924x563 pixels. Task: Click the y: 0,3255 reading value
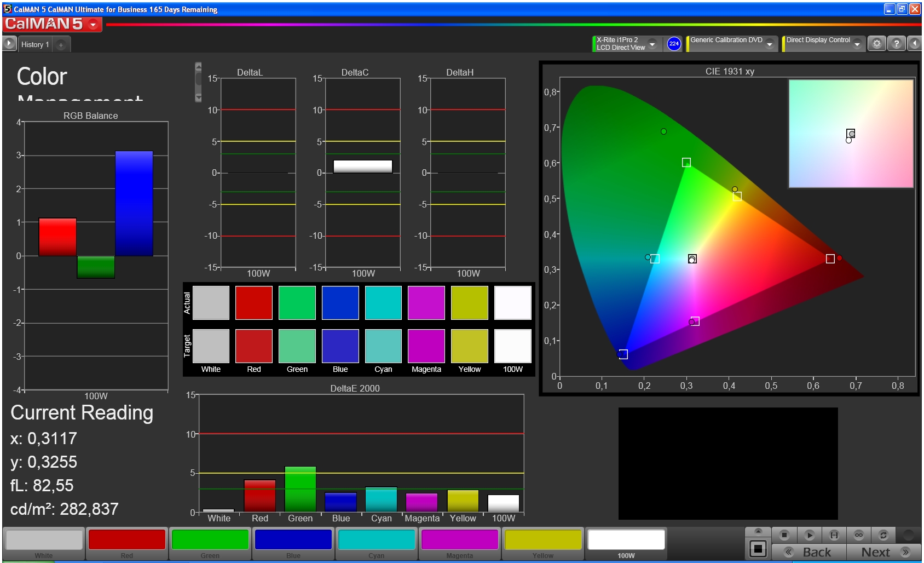[44, 462]
